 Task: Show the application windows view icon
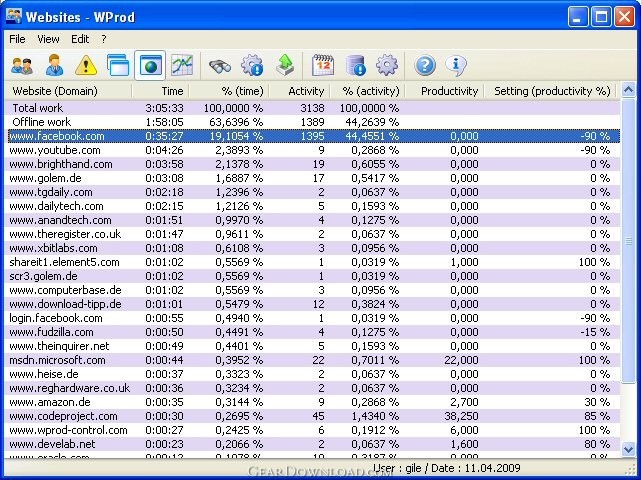pos(118,65)
